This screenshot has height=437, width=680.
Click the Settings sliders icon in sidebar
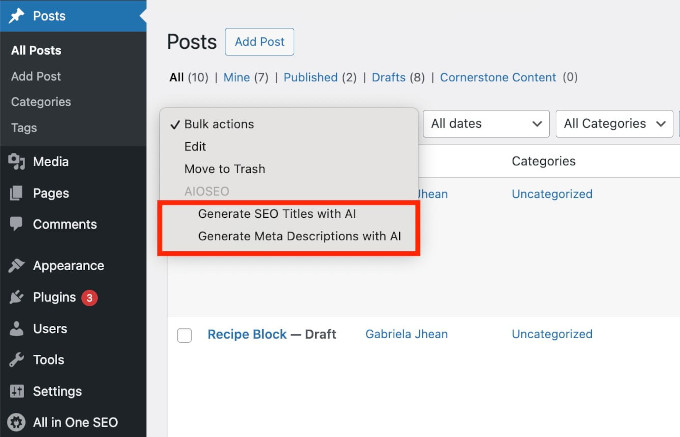click(16, 391)
